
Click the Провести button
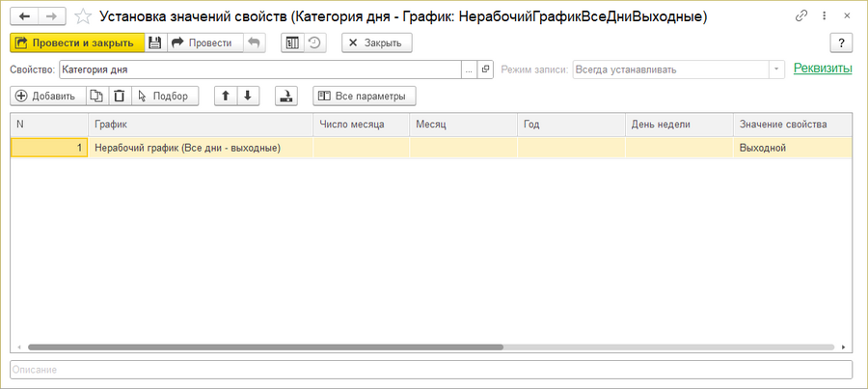(204, 42)
